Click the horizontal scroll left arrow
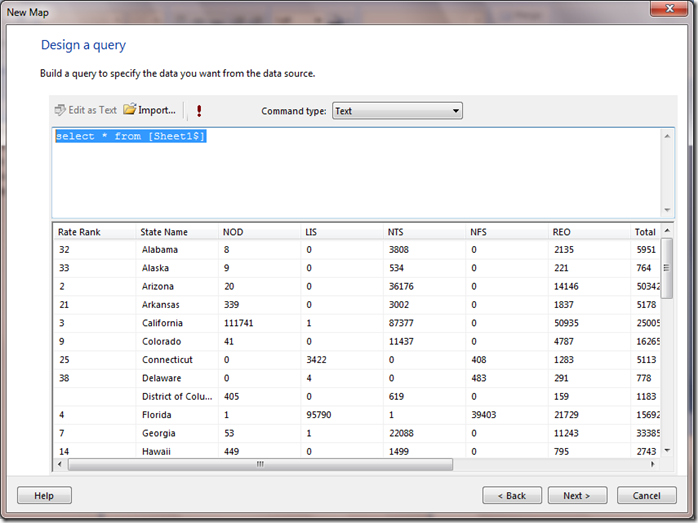The image size is (698, 523). tap(60, 464)
